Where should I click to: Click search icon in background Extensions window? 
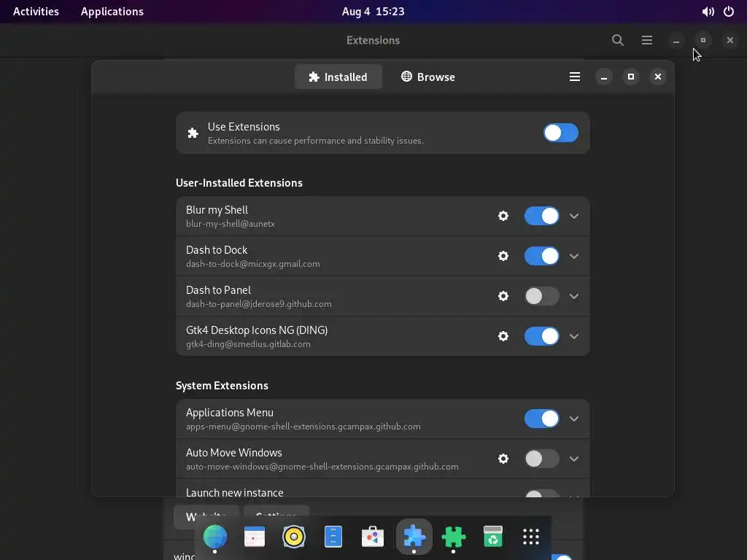[617, 40]
